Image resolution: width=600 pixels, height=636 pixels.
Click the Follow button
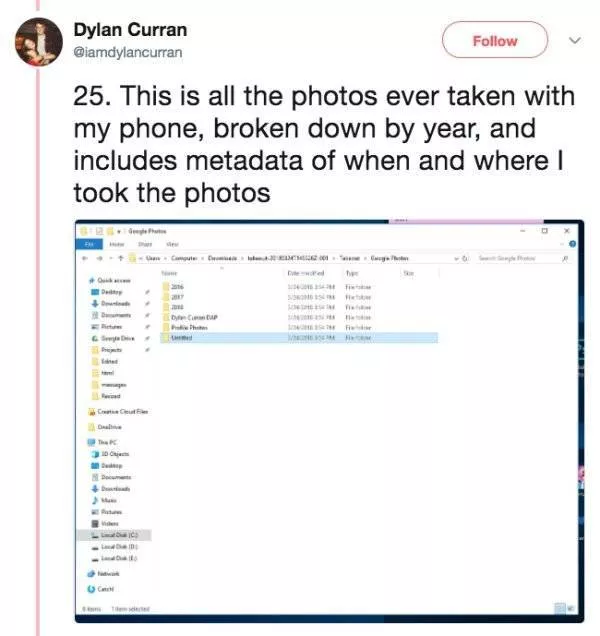point(495,41)
